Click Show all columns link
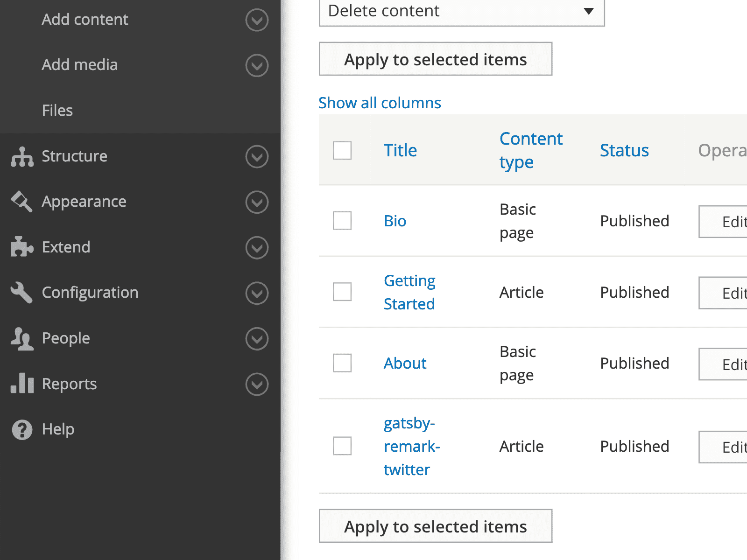 [380, 103]
